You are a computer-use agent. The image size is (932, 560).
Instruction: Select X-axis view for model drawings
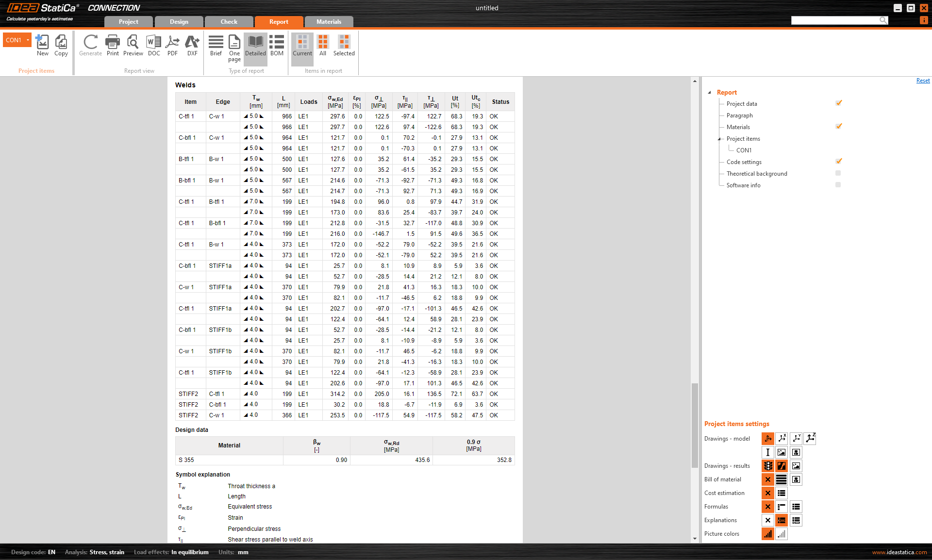[782, 438]
